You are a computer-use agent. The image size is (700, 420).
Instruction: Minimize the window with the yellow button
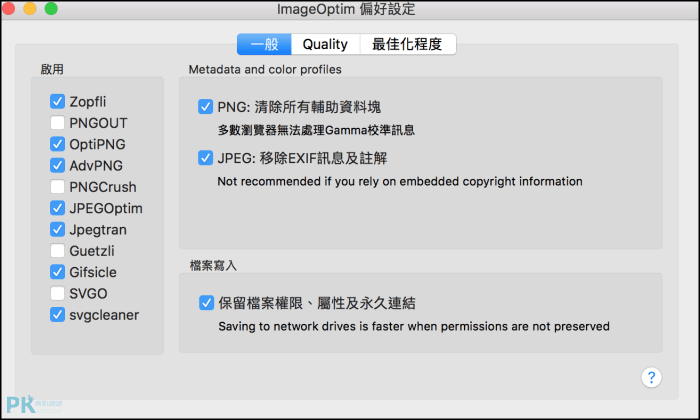coord(30,8)
